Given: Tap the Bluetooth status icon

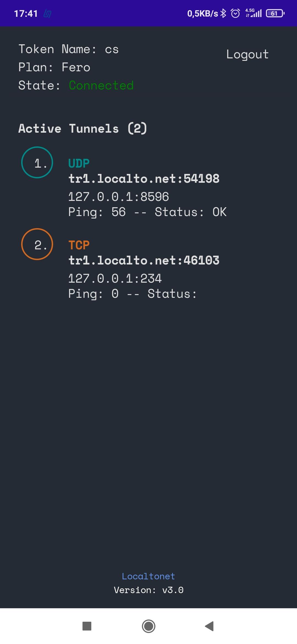Looking at the screenshot, I should click(223, 13).
